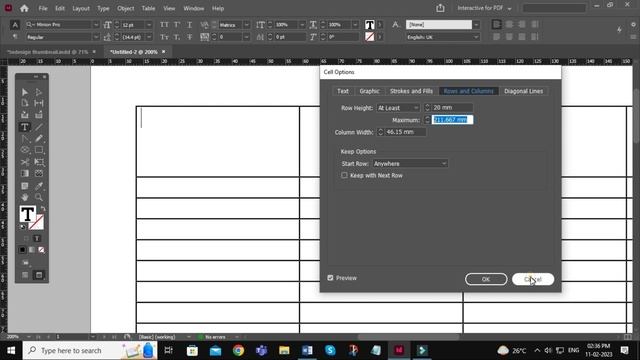
Task: Select the Pencil tool
Action: tap(39, 139)
